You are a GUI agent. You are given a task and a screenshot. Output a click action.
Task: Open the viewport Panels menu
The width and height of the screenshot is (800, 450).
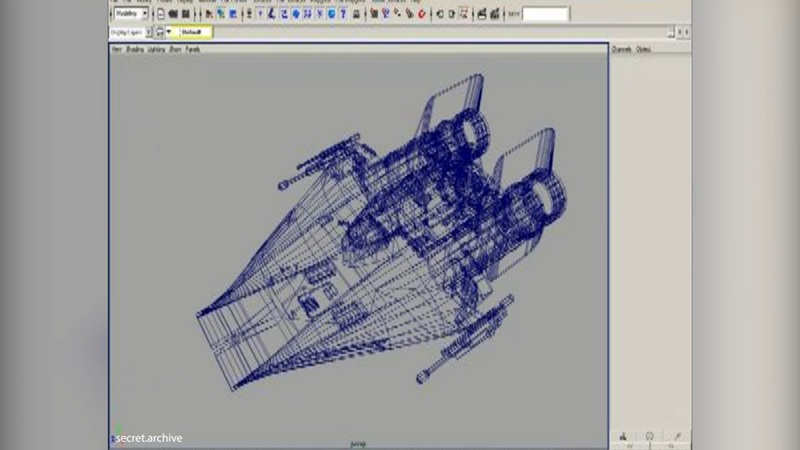[x=192, y=49]
